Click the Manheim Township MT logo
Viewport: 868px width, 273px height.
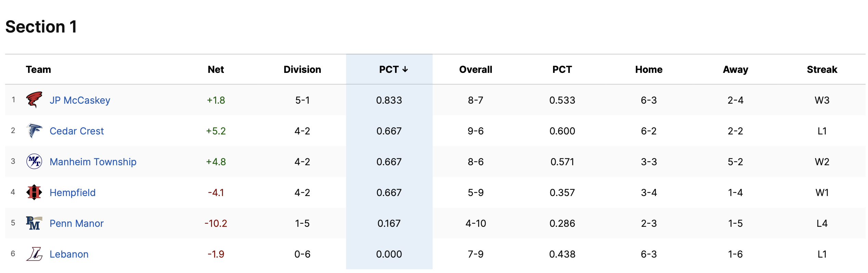click(x=34, y=161)
